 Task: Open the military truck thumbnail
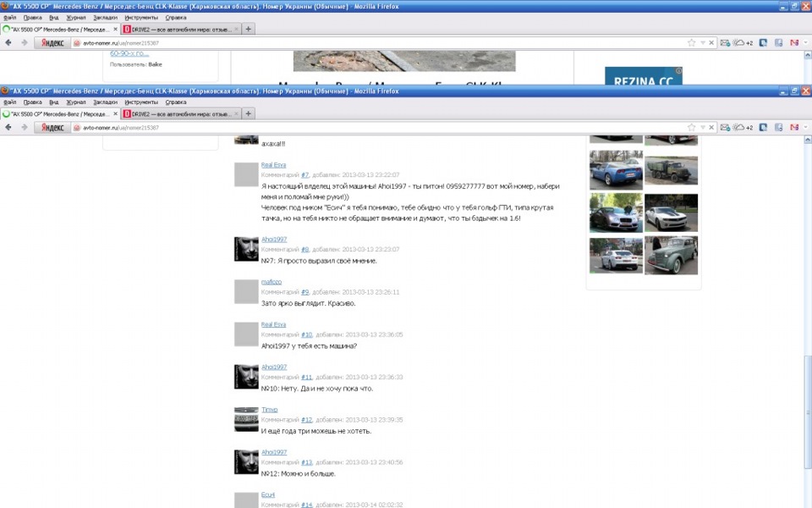coord(671,170)
